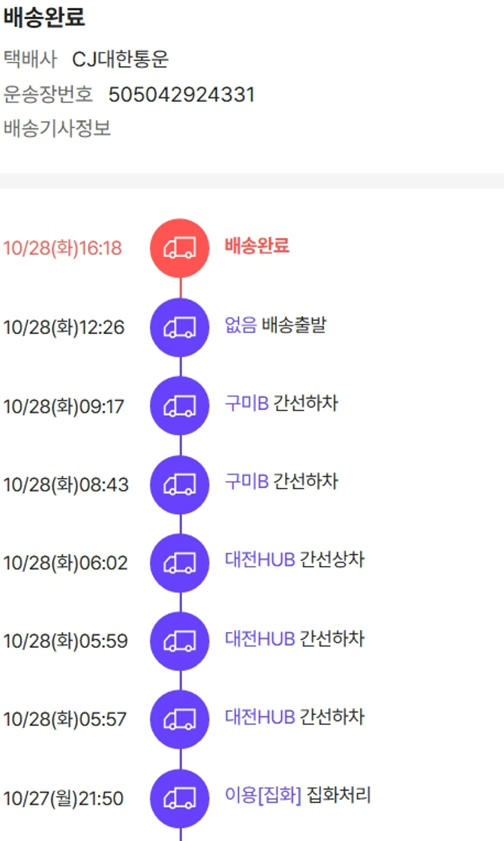The height and width of the screenshot is (841, 504).
Task: Click the truck icon beside 대전HUB 간선상차
Action: [x=179, y=563]
